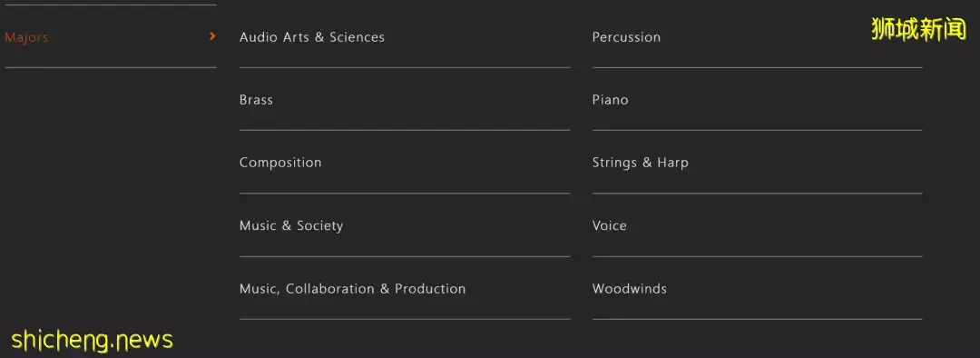980x358 pixels.
Task: Click the word Collaboration in the submenu
Action: [x=330, y=289]
